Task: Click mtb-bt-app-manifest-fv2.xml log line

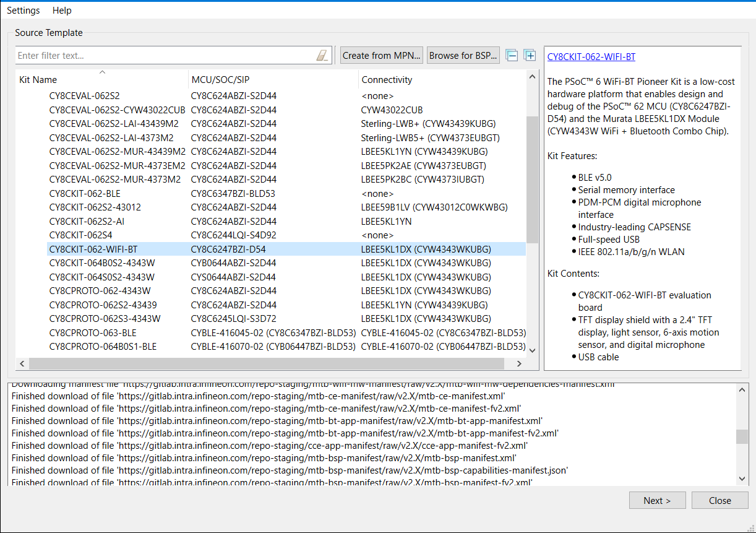Action: click(285, 433)
